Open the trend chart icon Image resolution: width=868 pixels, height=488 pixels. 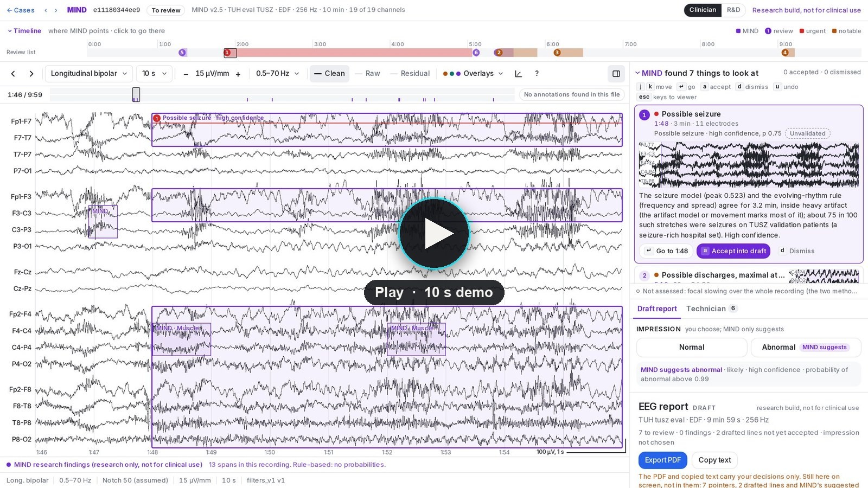(x=518, y=74)
